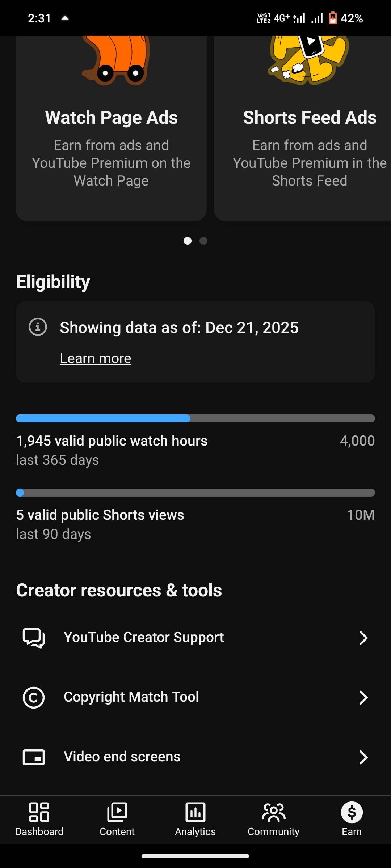The image size is (391, 868).
Task: Open the Learn more link
Action: pyautogui.click(x=96, y=358)
